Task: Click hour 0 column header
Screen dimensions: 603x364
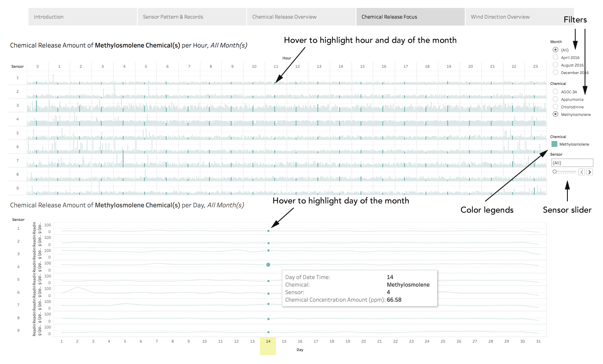Action: 38,67
